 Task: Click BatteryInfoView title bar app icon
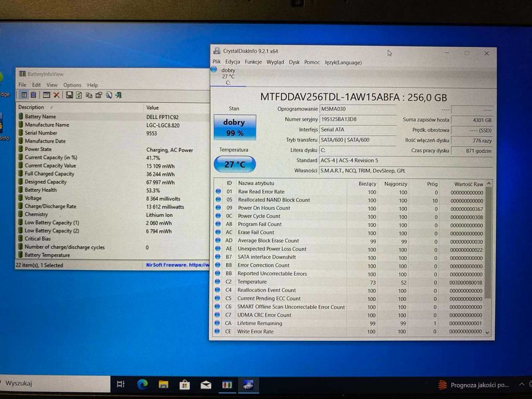tap(22, 74)
